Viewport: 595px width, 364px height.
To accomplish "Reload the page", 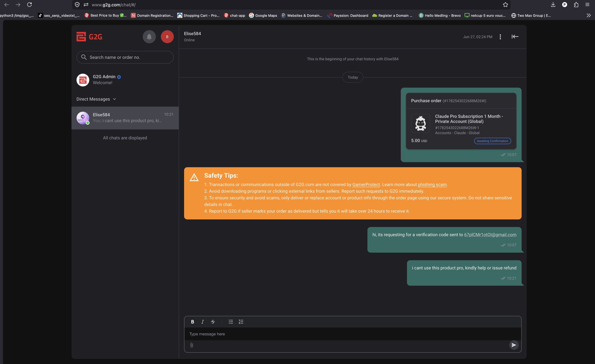I will tap(29, 5).
